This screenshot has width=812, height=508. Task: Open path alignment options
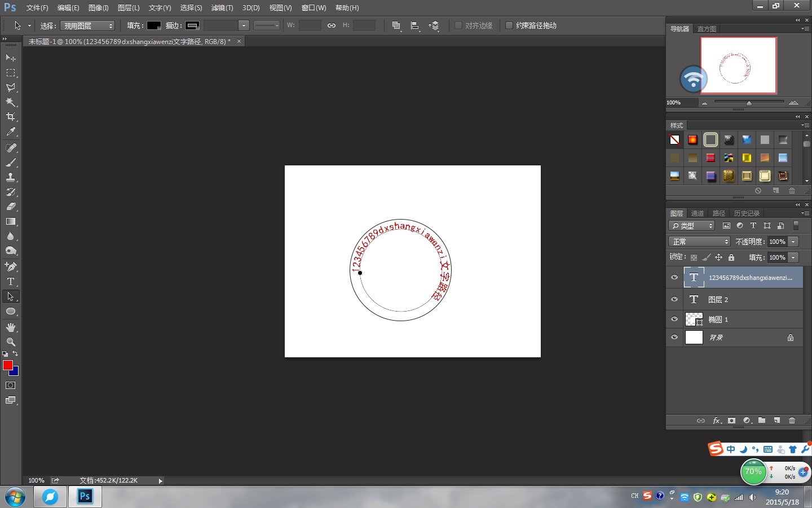[415, 25]
